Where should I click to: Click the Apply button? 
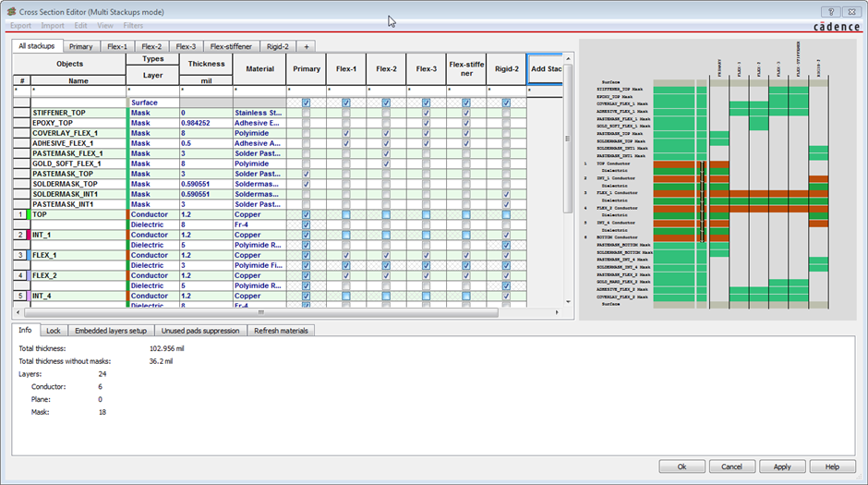coord(782,467)
